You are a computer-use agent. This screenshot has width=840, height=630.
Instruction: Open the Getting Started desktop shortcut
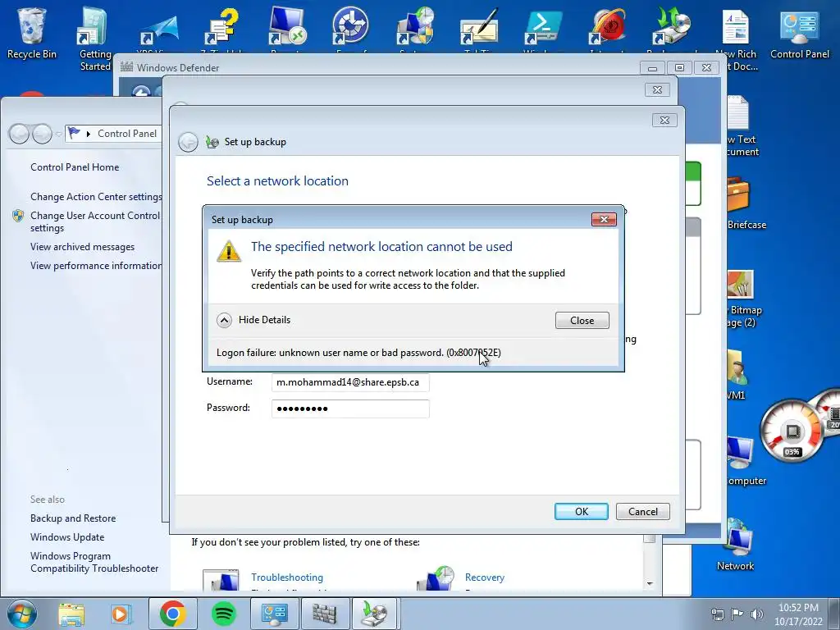tap(95, 38)
